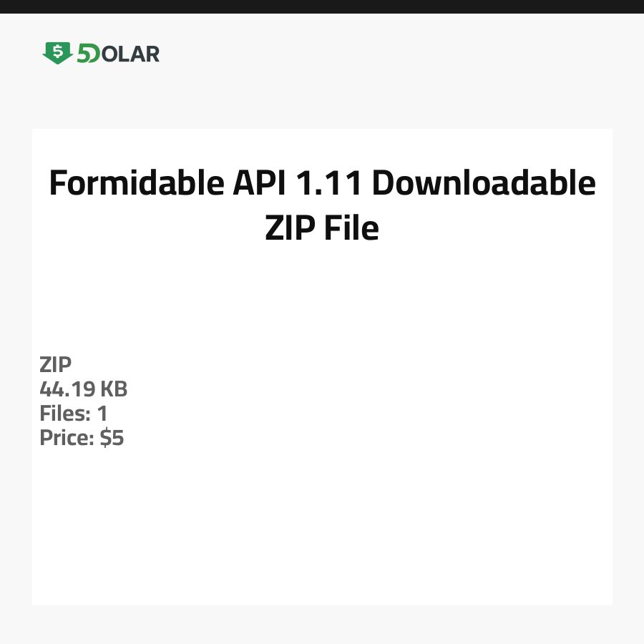Click the green dollar arrow logo icon
The image size is (644, 644).
point(57,53)
